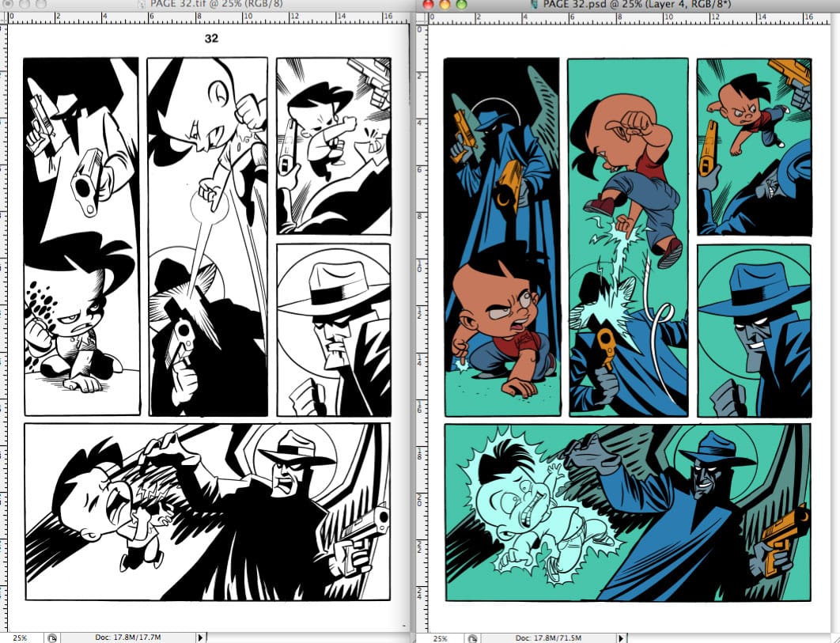Screen dimensions: 840x643
Task: Click the PAGE 32.tif title bar document icon
Action: click(142, 5)
